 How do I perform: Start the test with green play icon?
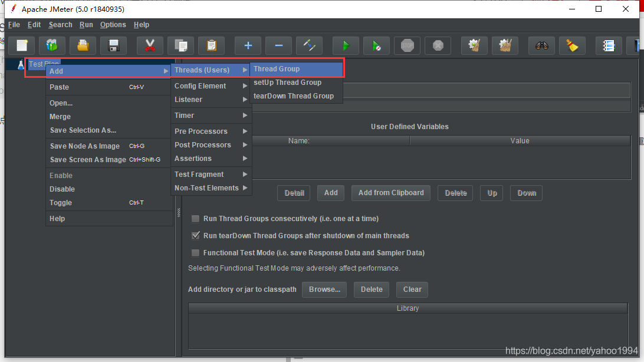coord(346,45)
